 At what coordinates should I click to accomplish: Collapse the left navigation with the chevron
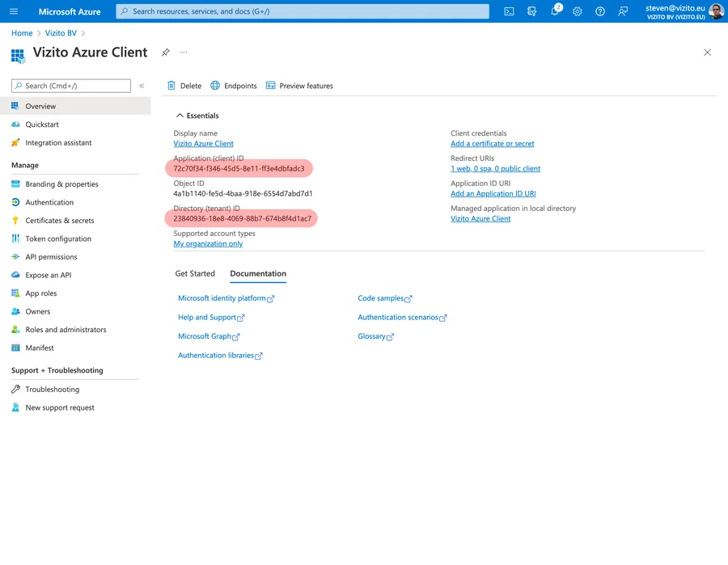coord(142,85)
